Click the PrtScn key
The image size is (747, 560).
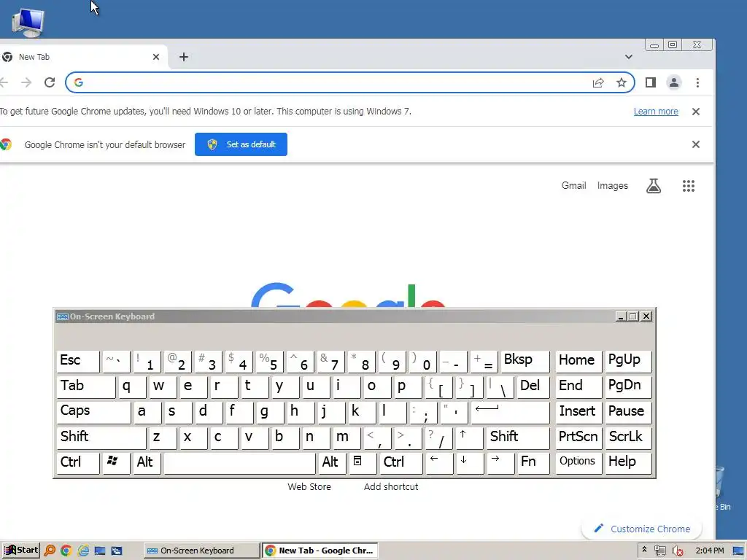click(578, 438)
